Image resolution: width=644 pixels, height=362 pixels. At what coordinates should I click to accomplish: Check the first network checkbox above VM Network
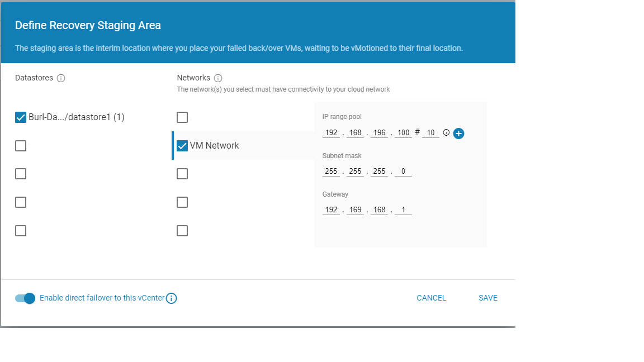coord(182,117)
